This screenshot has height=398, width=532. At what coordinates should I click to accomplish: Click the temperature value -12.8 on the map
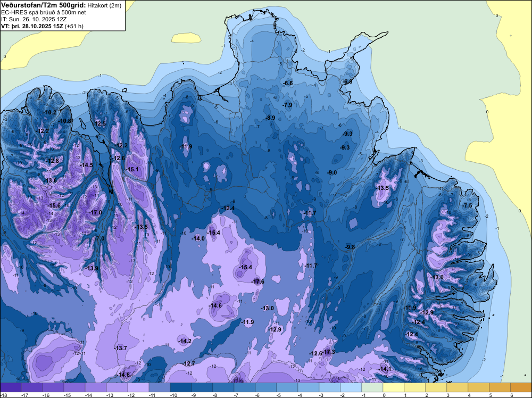pyautogui.click(x=52, y=161)
